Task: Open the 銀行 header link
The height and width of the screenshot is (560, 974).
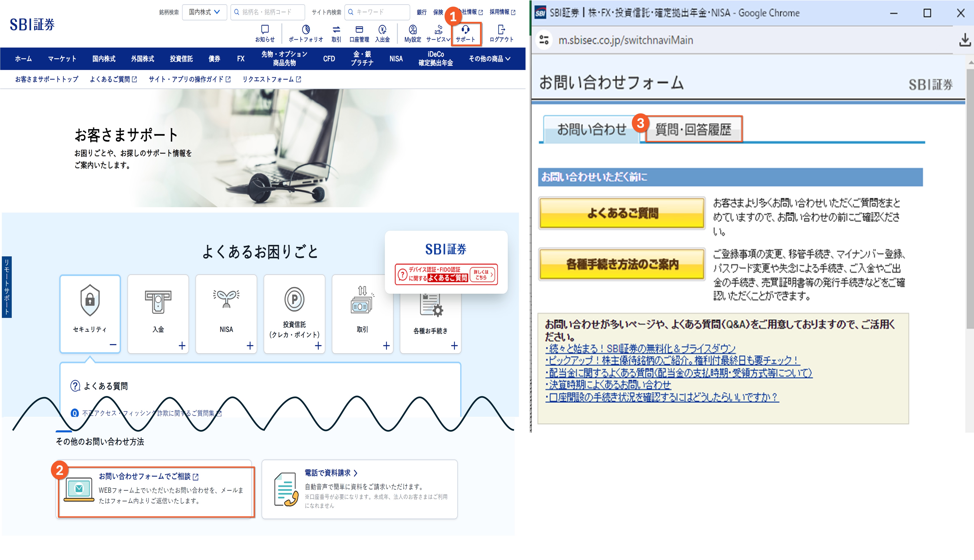Action: (x=422, y=12)
